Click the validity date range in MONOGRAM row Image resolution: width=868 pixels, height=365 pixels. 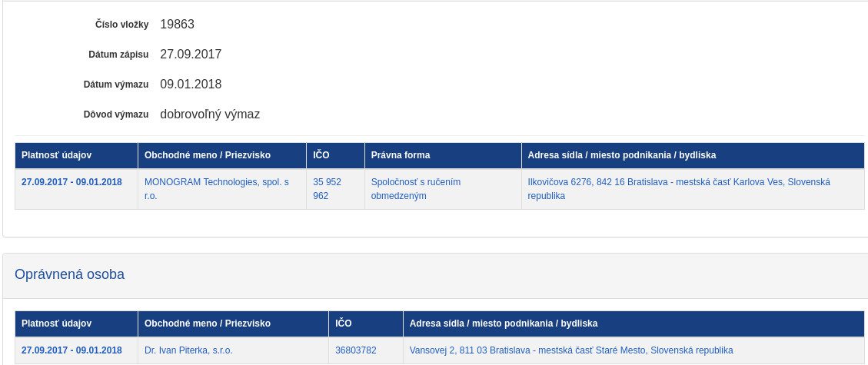[x=72, y=183]
